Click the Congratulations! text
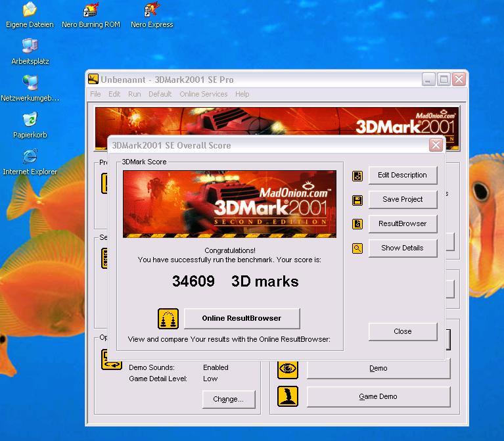504x441 pixels. point(230,250)
